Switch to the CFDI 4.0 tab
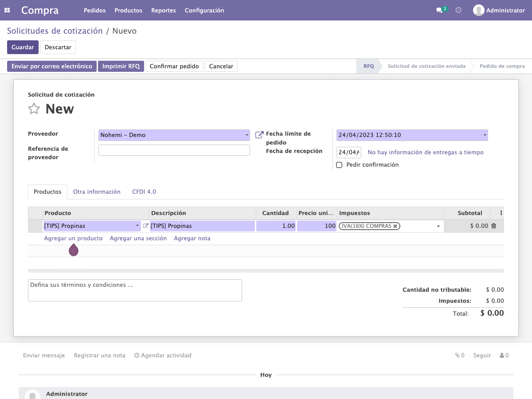The height and width of the screenshot is (399, 532). point(144,192)
